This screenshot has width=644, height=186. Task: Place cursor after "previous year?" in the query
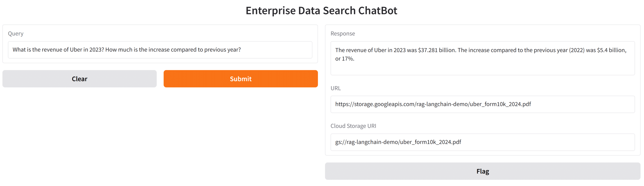(241, 50)
